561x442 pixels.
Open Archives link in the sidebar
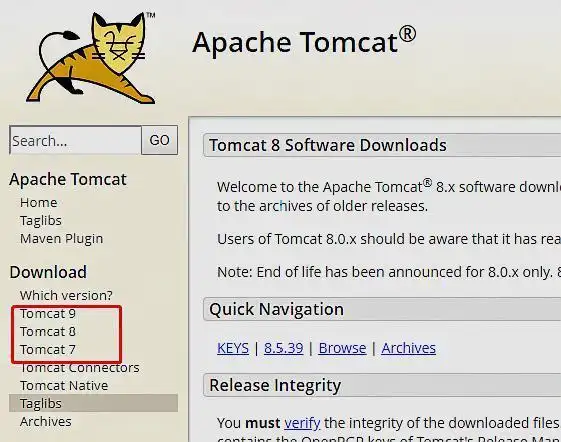[x=46, y=422]
